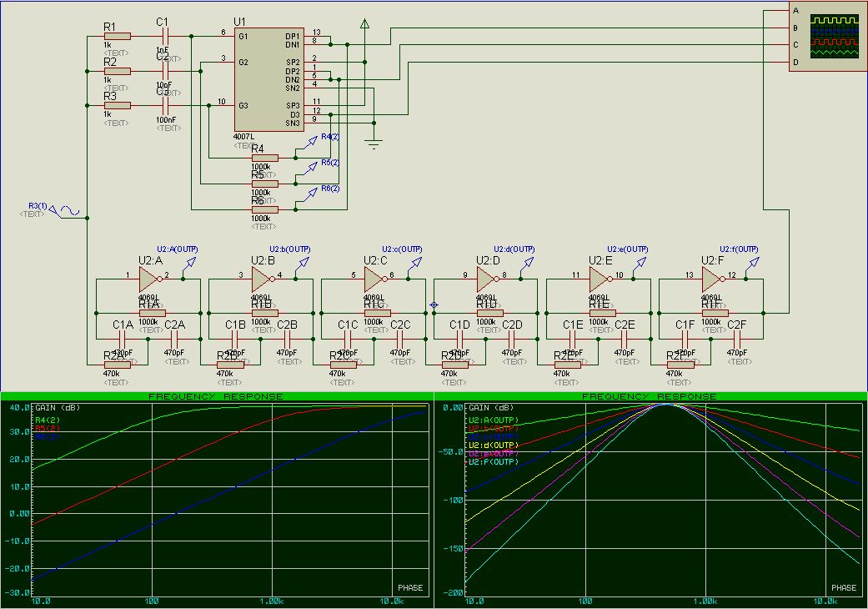Select the C1 capacitor symbol
Image resolution: width=868 pixels, height=609 pixels.
click(164, 36)
